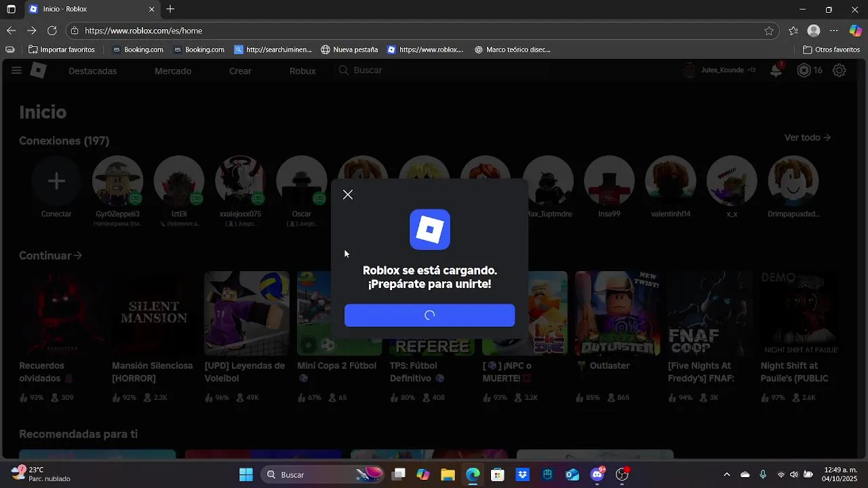Open Drimpapuxdxd friend avatar
The image size is (868, 488).
793,181
